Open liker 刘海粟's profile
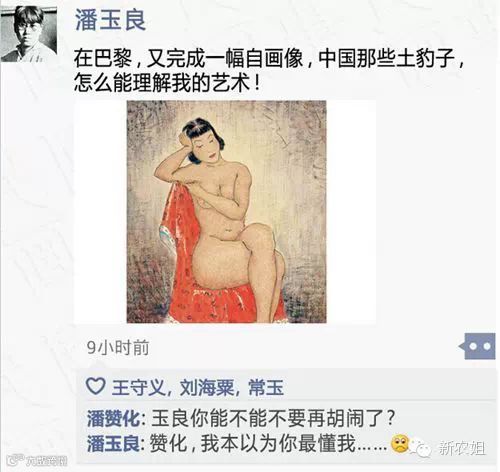 pos(207,387)
